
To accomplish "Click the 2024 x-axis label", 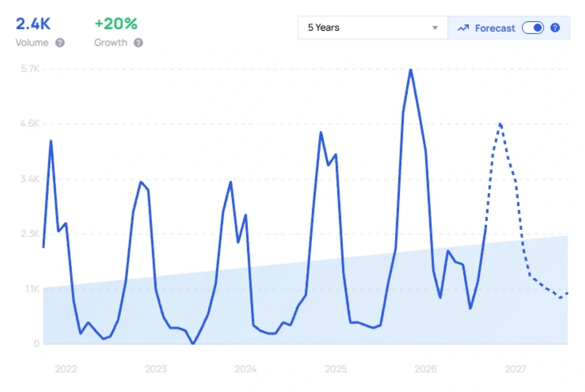I will pyautogui.click(x=246, y=369).
